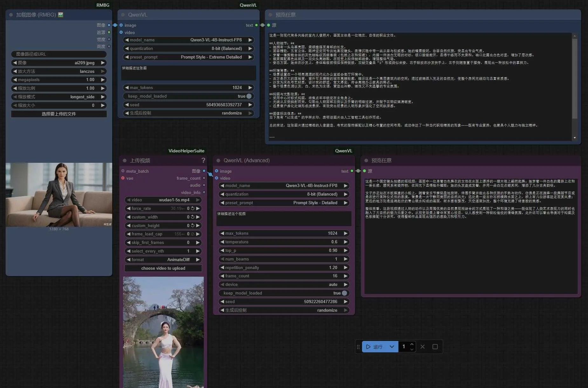Viewport: 588px width, 388px height.
Task: Click the drag handle on the run toolbar
Action: pos(358,347)
